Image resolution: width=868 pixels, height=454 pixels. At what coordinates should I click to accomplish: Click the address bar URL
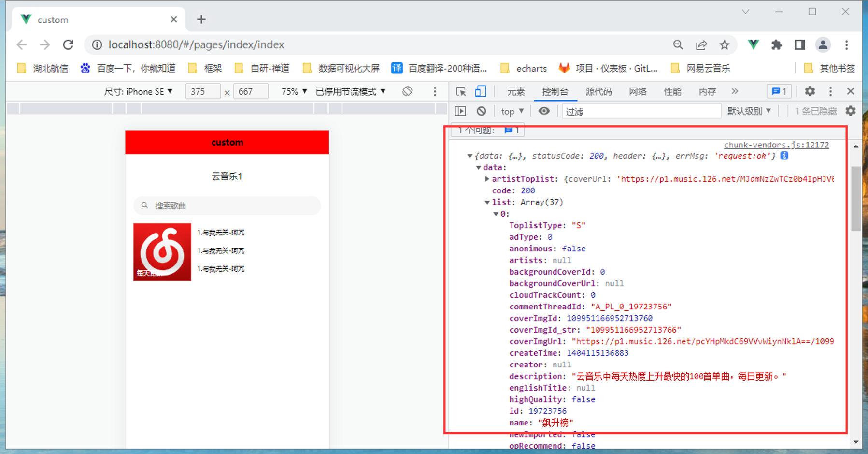point(196,45)
